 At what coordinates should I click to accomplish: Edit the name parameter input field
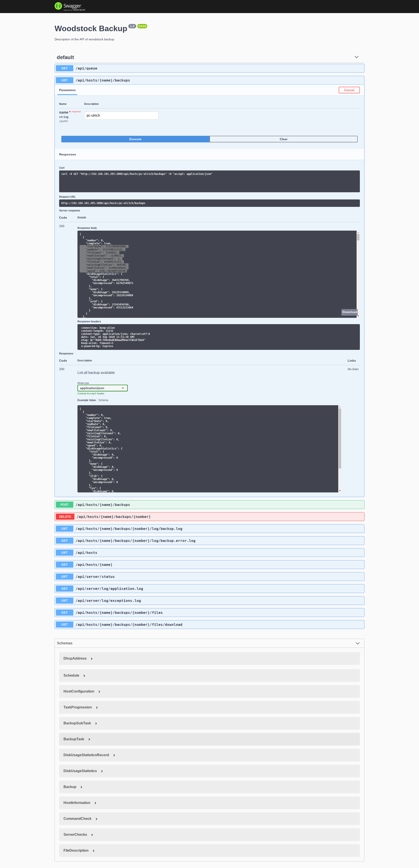[121, 115]
